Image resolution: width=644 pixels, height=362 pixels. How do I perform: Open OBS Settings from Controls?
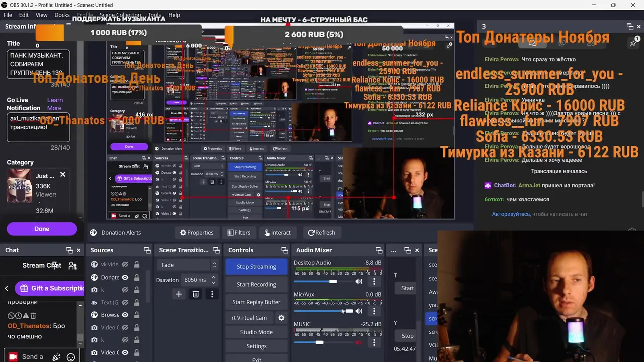pyautogui.click(x=256, y=346)
